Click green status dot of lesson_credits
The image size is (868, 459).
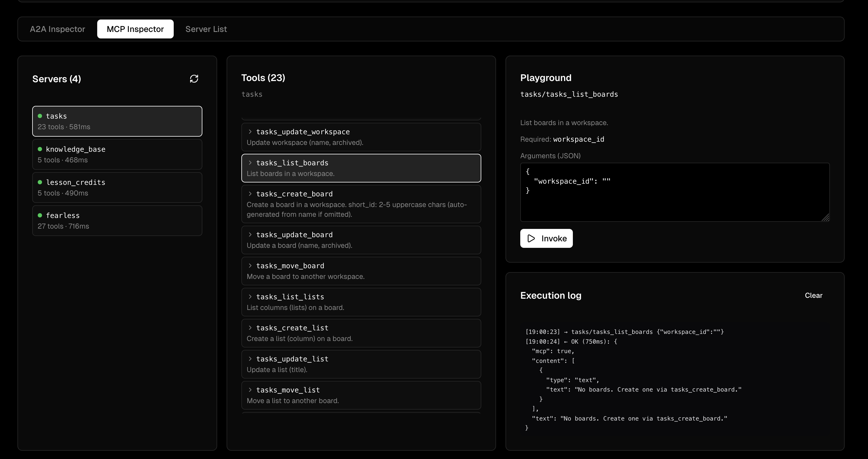click(40, 182)
